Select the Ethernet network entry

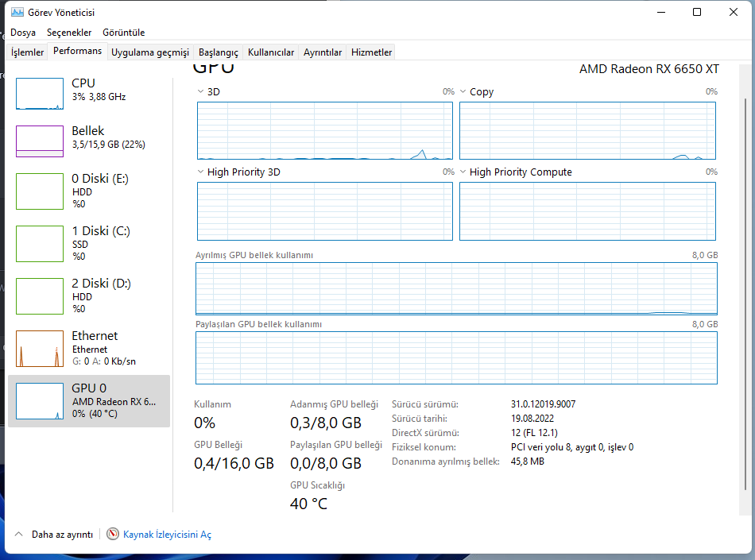(89, 349)
